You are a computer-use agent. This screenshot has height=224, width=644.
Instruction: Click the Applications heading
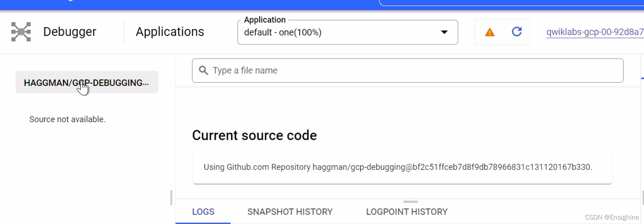pos(170,32)
